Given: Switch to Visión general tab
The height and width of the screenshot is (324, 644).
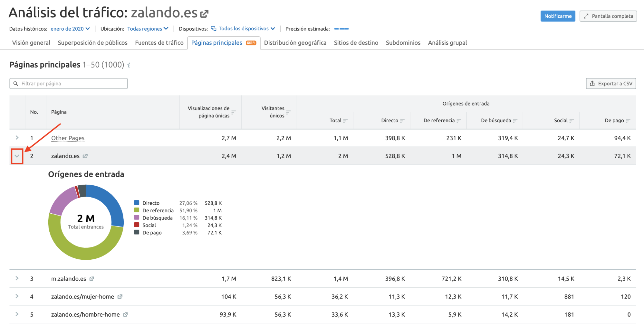Looking at the screenshot, I should 31,43.
